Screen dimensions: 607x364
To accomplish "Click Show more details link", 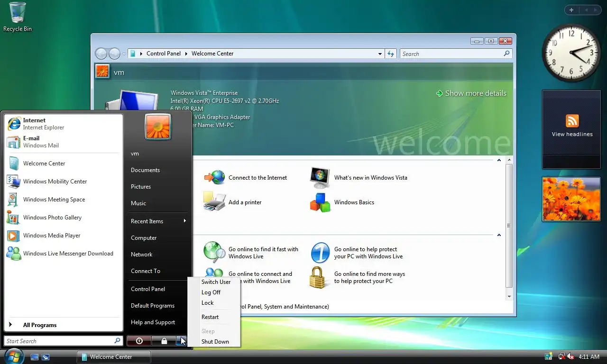I will [471, 93].
